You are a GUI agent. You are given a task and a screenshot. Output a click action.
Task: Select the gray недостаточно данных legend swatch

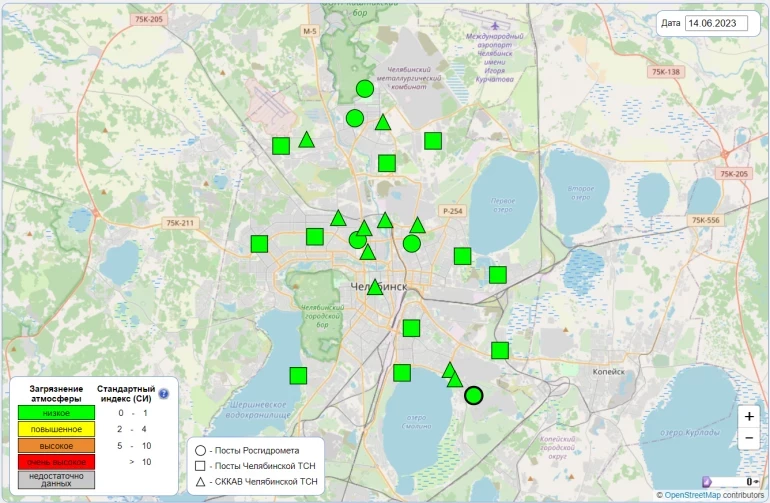(56, 479)
